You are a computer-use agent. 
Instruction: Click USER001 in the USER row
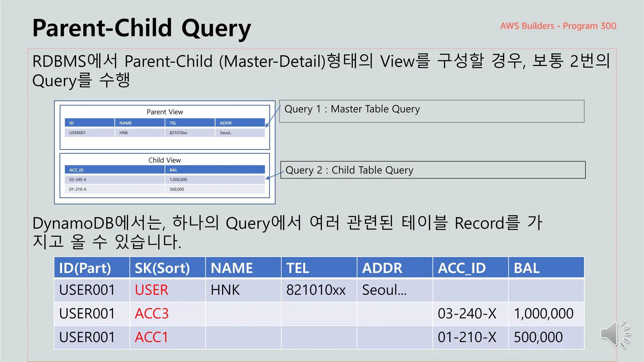[x=92, y=290]
